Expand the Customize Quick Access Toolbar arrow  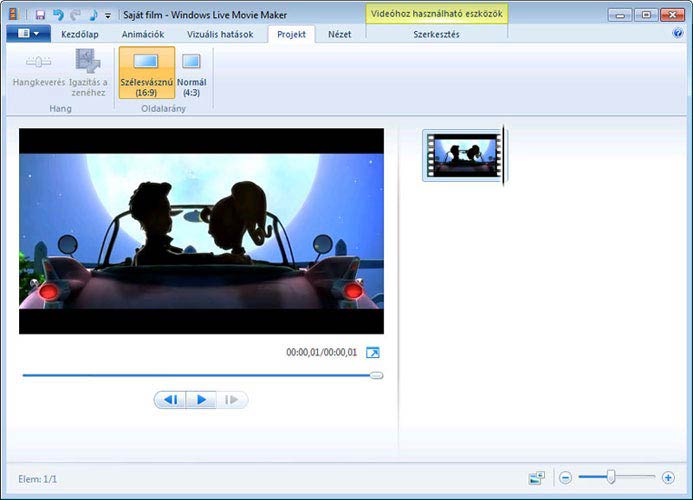coord(108,16)
